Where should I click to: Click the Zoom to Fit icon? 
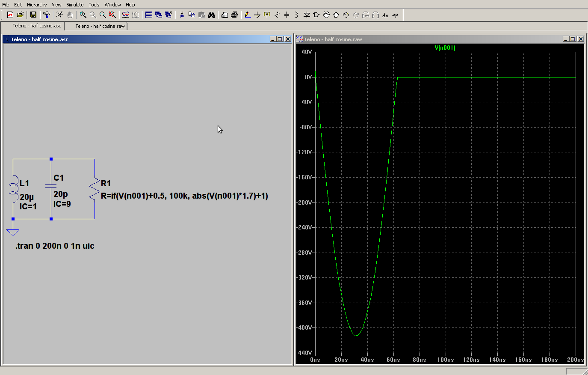(112, 15)
